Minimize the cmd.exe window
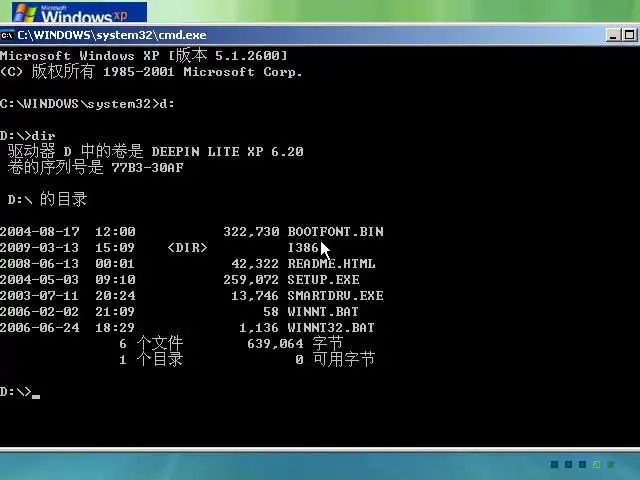The height and width of the screenshot is (480, 640). [613, 36]
